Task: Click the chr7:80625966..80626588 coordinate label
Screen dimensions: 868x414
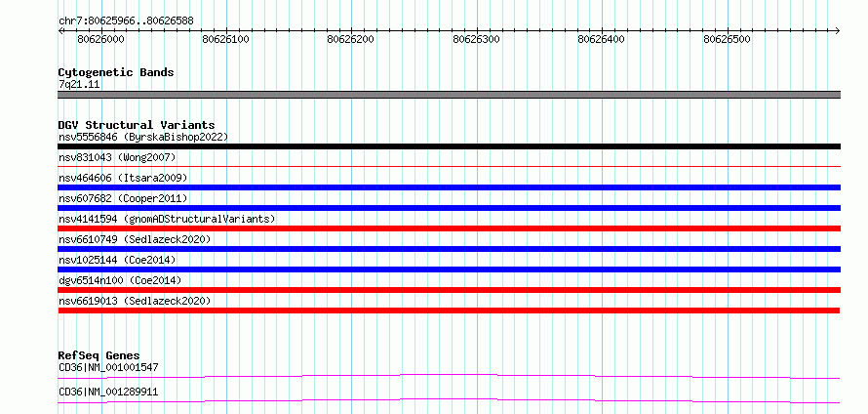Action: pyautogui.click(x=126, y=21)
